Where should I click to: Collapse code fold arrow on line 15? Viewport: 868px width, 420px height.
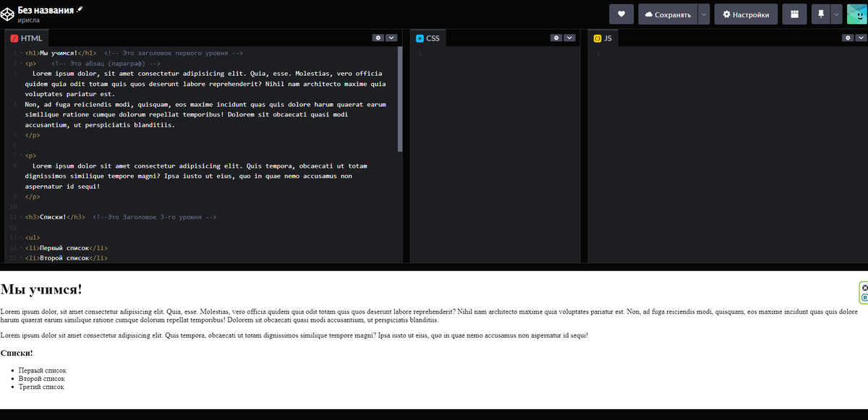pos(20,257)
